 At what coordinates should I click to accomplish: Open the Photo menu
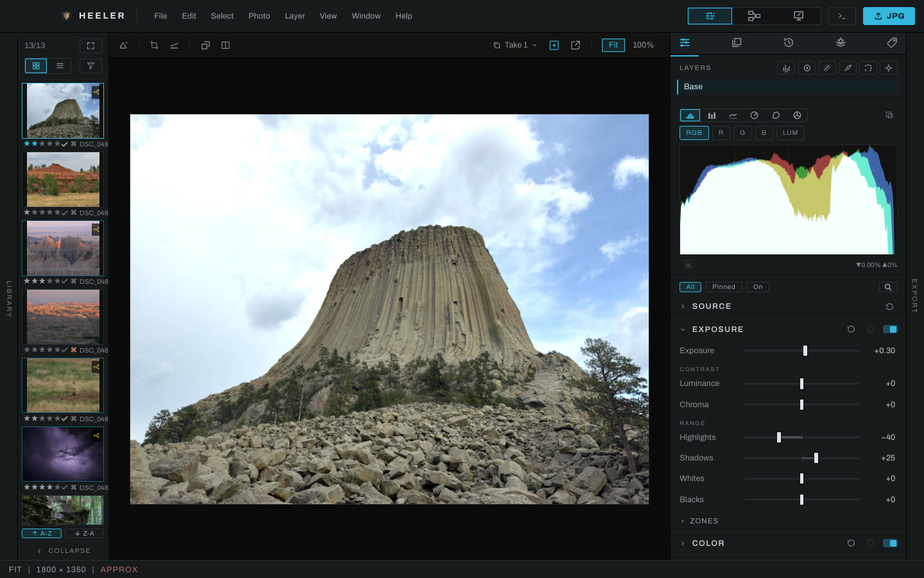click(x=259, y=16)
